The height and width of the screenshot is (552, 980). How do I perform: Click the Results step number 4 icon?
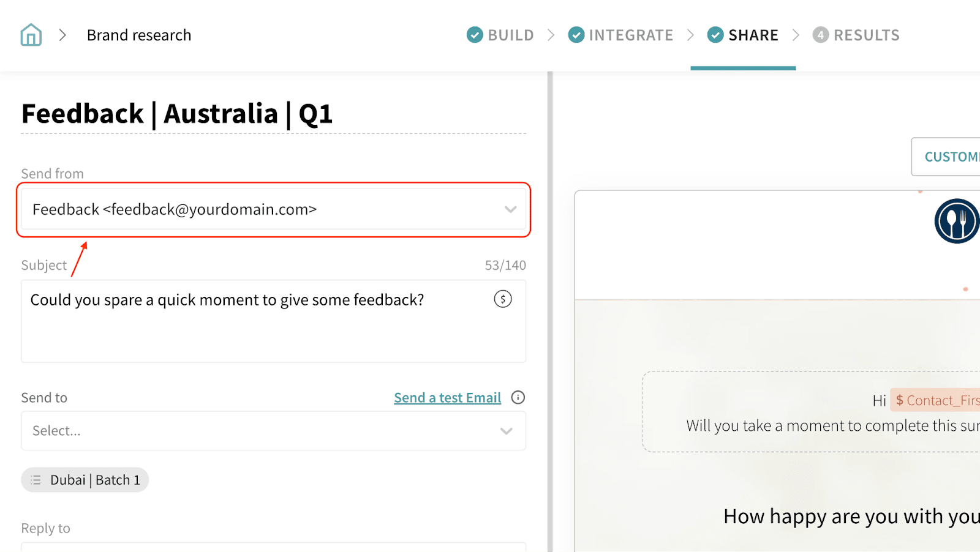coord(820,35)
